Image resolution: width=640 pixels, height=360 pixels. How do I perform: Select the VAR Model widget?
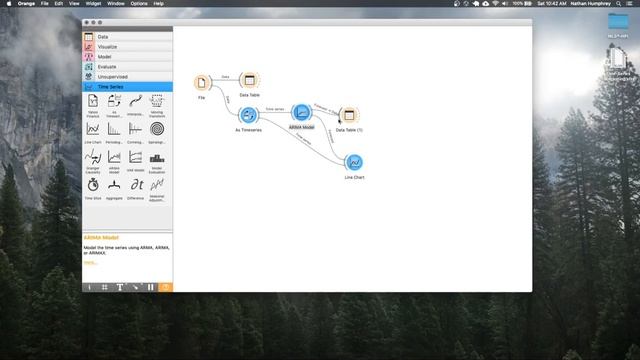click(x=136, y=161)
